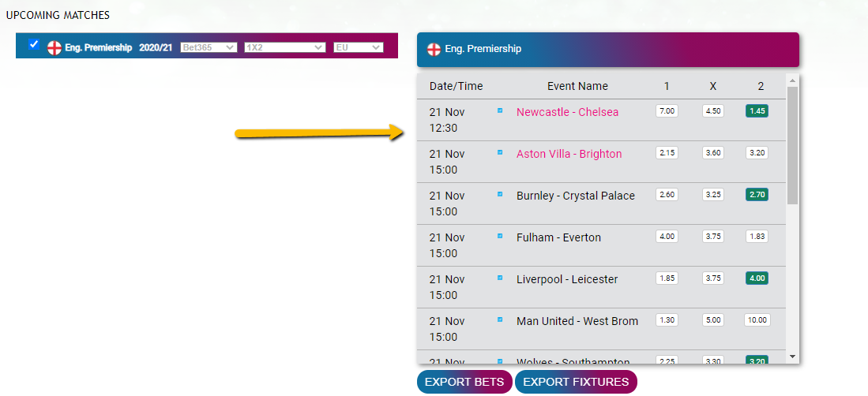Open the Bet365 bookmaker dropdown

209,47
